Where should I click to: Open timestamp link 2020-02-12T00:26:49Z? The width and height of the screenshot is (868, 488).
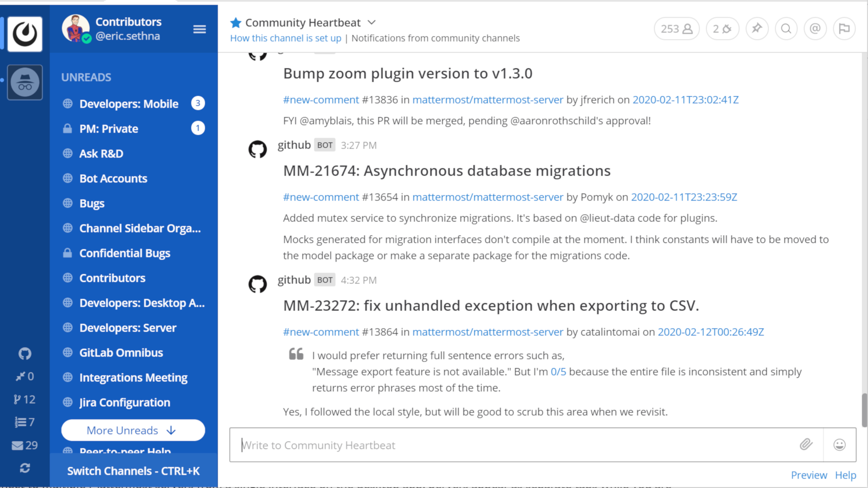click(x=711, y=332)
